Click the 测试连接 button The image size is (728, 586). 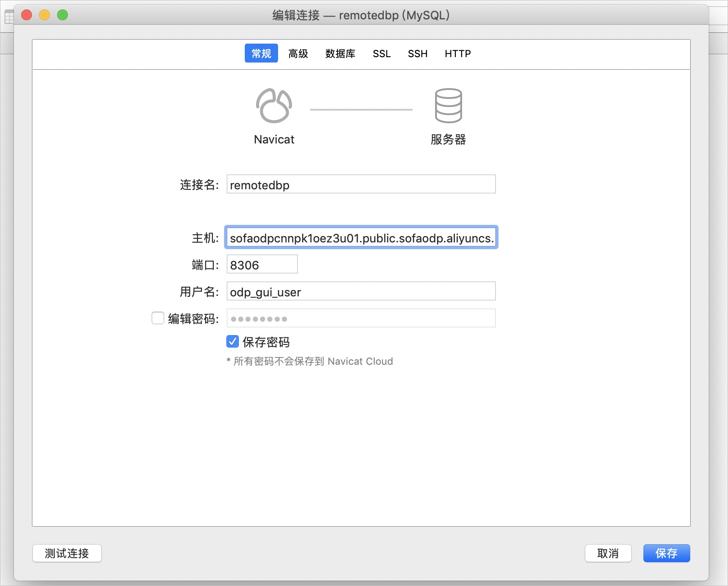pos(67,553)
